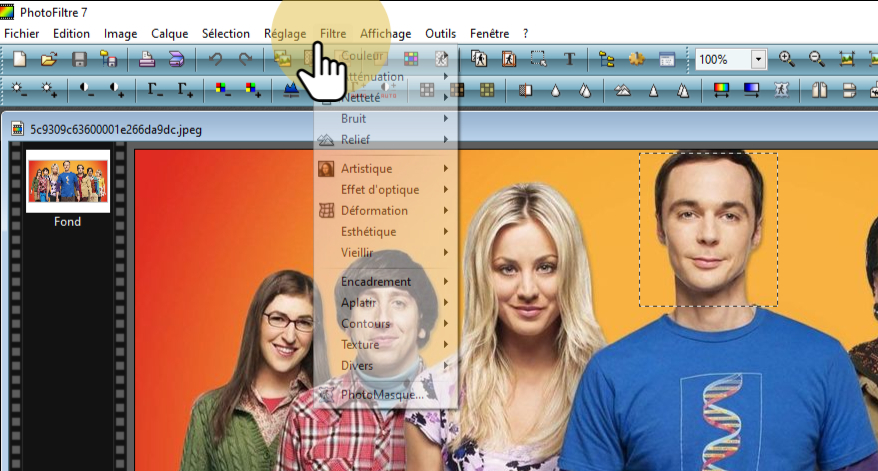Apply the single-drop Soften filter icon
Image resolution: width=878 pixels, height=471 pixels.
(555, 90)
